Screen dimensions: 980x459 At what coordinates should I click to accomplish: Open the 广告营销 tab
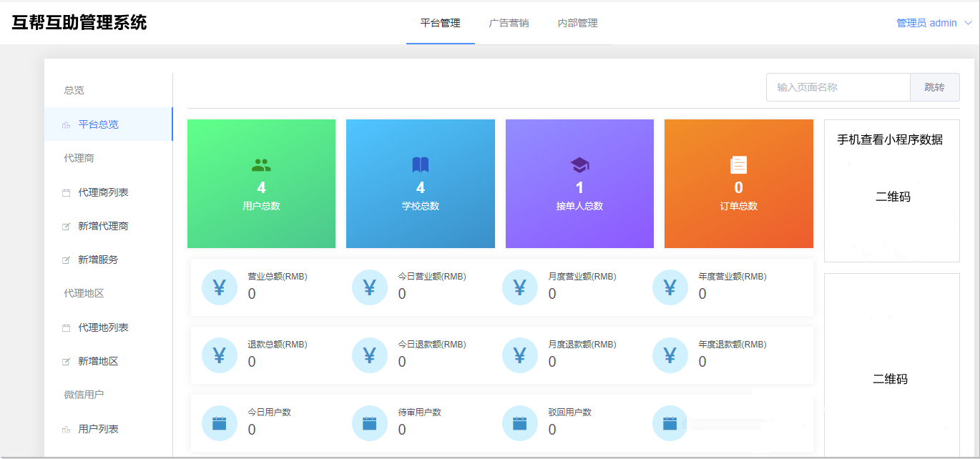(509, 23)
